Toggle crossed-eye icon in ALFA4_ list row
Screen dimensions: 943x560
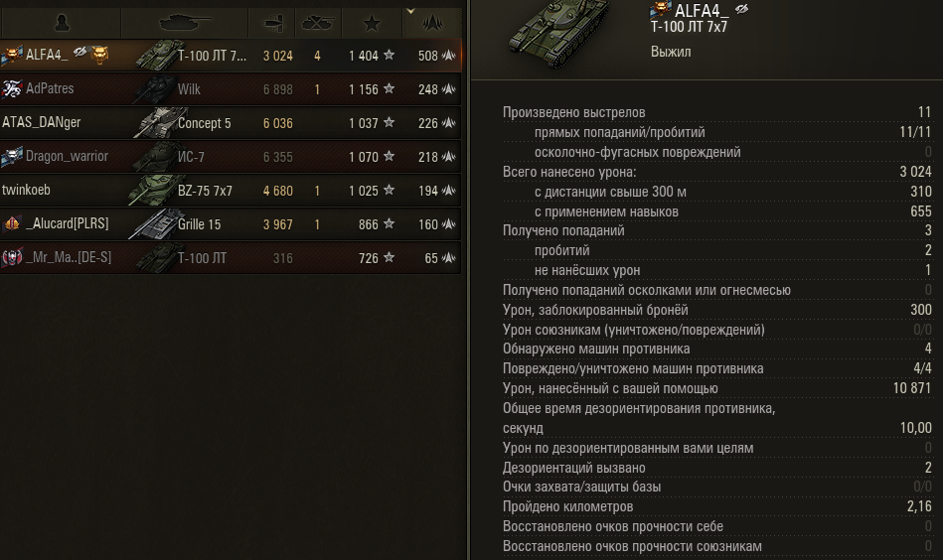[79, 53]
